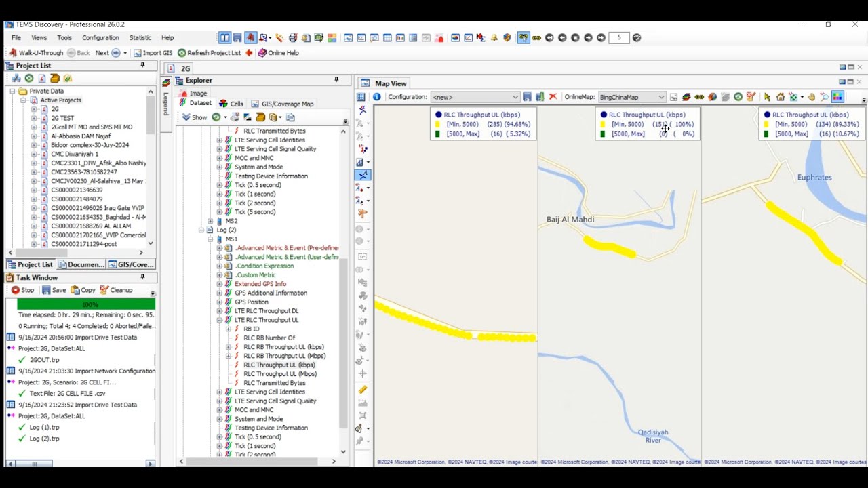Image resolution: width=868 pixels, height=488 pixels.
Task: Click the grid table icon in Map View
Action: 361,97
